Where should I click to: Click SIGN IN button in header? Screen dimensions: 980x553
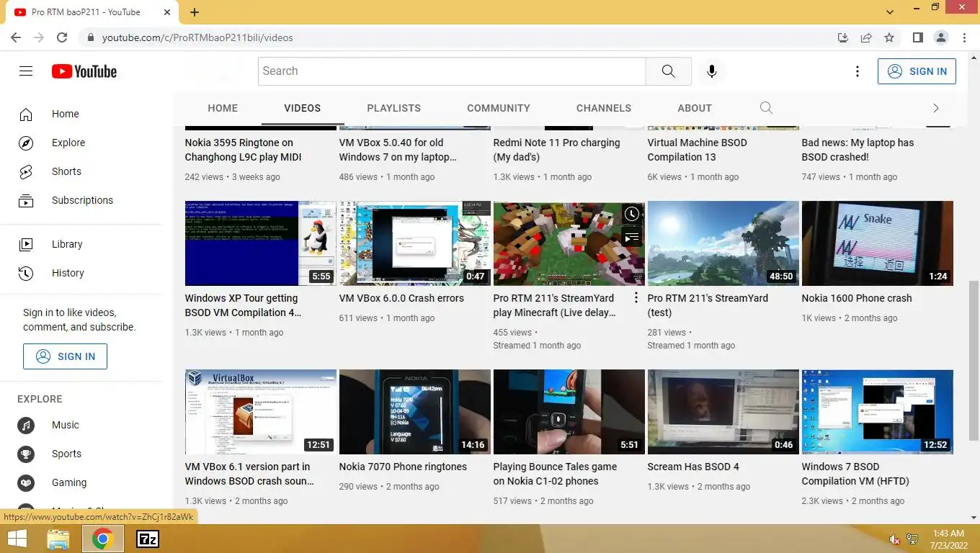[917, 71]
